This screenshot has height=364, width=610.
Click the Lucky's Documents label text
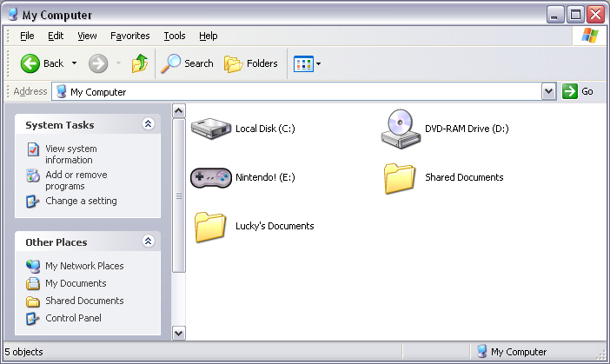(275, 226)
